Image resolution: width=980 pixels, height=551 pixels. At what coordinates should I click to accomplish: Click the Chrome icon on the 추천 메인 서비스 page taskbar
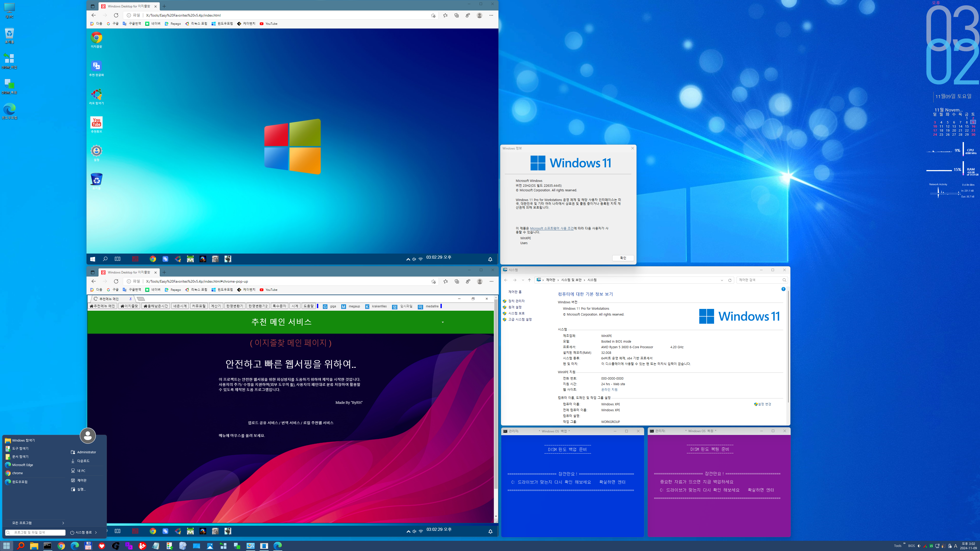point(153,531)
